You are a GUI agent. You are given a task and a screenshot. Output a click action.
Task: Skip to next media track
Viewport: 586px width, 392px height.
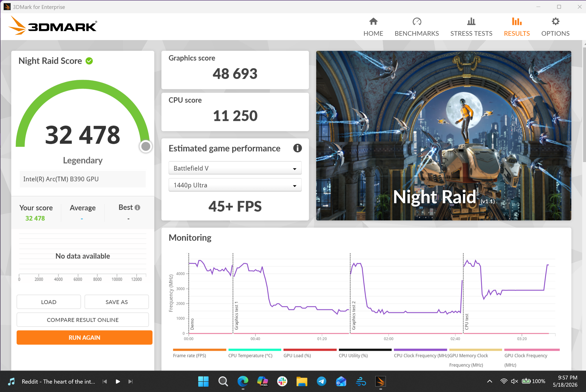pos(131,382)
